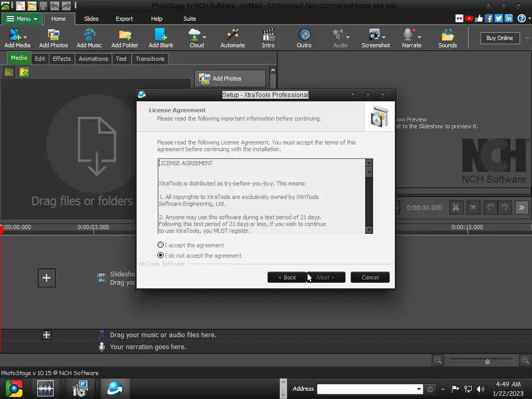Image resolution: width=532 pixels, height=399 pixels.
Task: Click the volume speaker icon in system tray
Action: point(481,389)
